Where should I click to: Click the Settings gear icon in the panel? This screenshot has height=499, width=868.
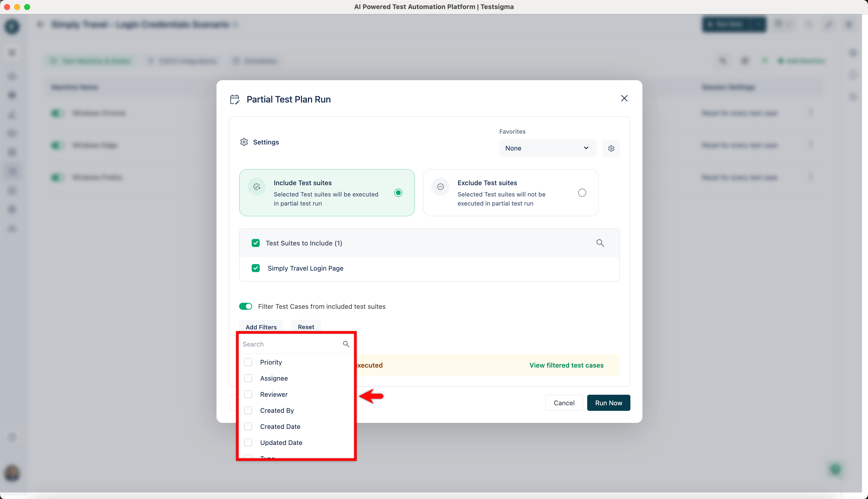point(244,142)
